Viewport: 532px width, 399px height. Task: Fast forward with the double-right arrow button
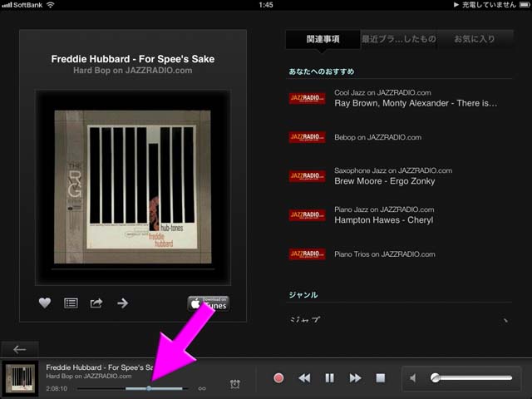355,378
